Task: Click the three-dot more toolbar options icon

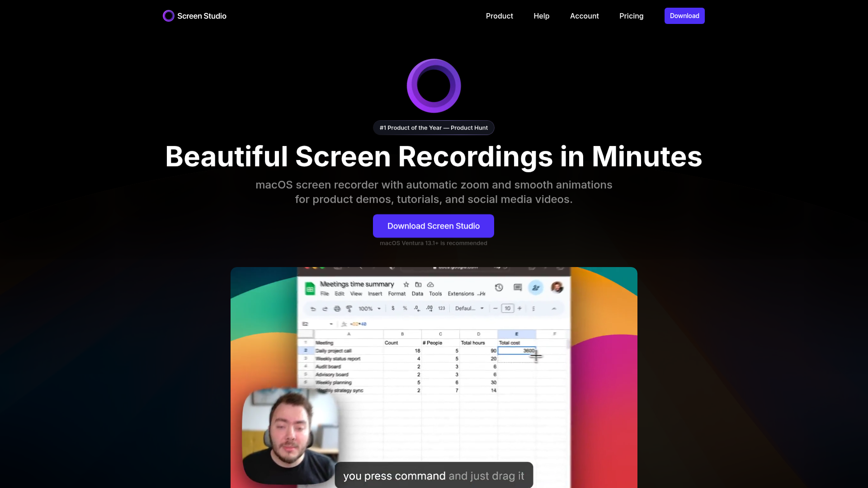Action: [x=533, y=309]
